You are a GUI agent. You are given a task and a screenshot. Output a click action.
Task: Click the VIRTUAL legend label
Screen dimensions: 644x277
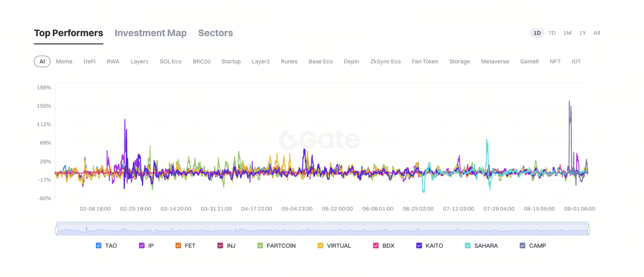(x=339, y=246)
